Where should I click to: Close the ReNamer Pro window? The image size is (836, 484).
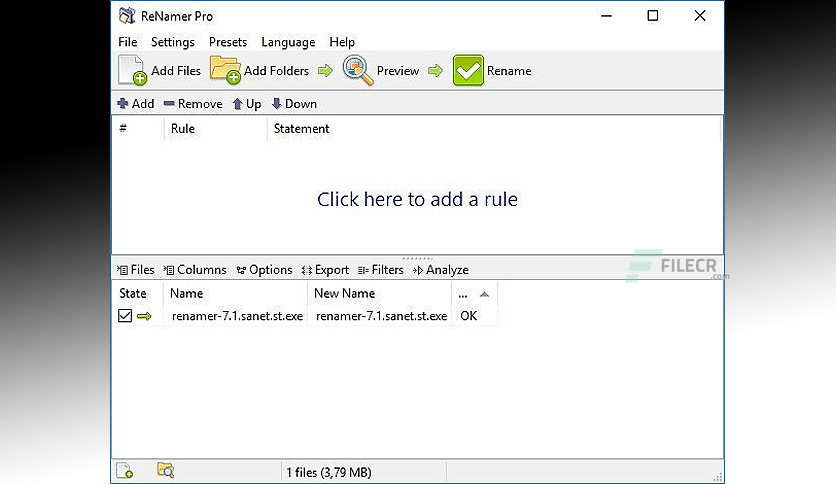click(x=700, y=15)
